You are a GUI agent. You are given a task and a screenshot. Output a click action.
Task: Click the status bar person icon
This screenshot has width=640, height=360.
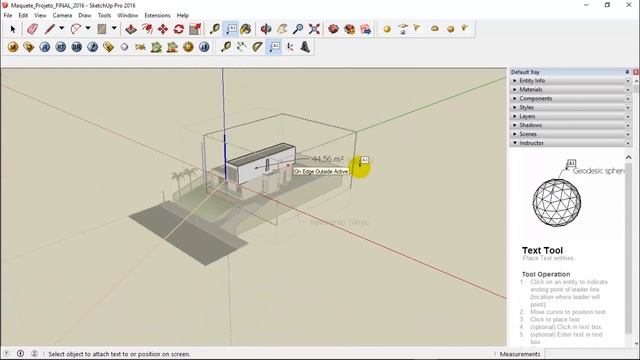pyautogui.click(x=34, y=353)
